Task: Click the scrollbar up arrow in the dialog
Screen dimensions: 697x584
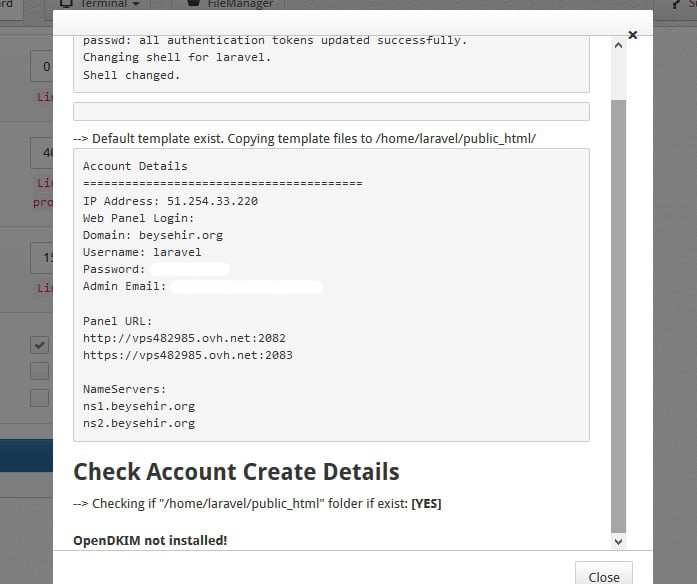Action: [618, 45]
